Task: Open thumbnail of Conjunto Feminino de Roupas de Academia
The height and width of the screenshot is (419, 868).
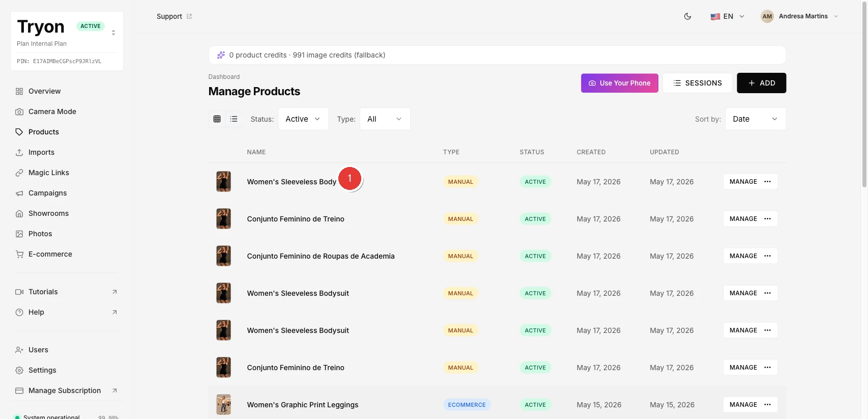Action: pyautogui.click(x=223, y=256)
